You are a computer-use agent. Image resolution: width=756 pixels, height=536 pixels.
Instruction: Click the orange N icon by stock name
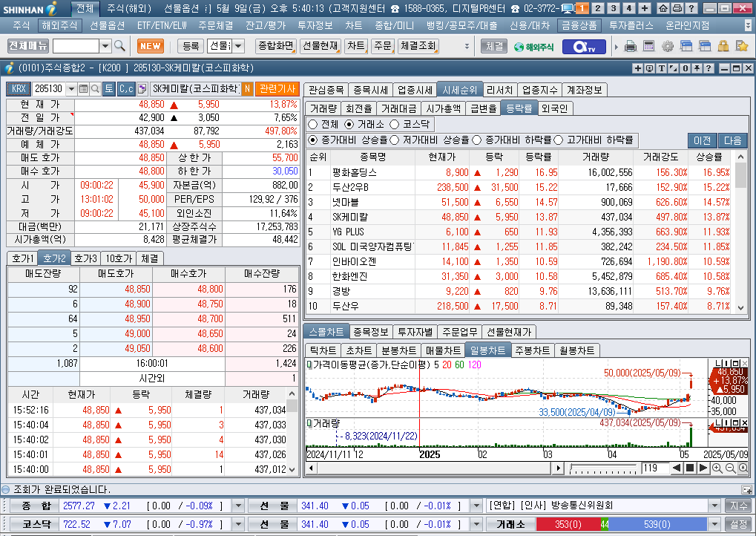[x=247, y=89]
